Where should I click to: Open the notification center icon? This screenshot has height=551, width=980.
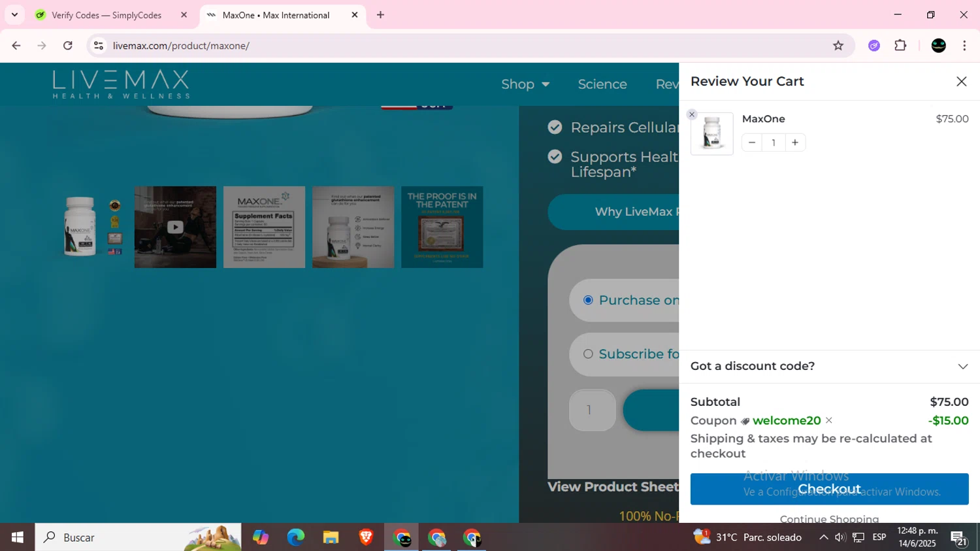959,539
